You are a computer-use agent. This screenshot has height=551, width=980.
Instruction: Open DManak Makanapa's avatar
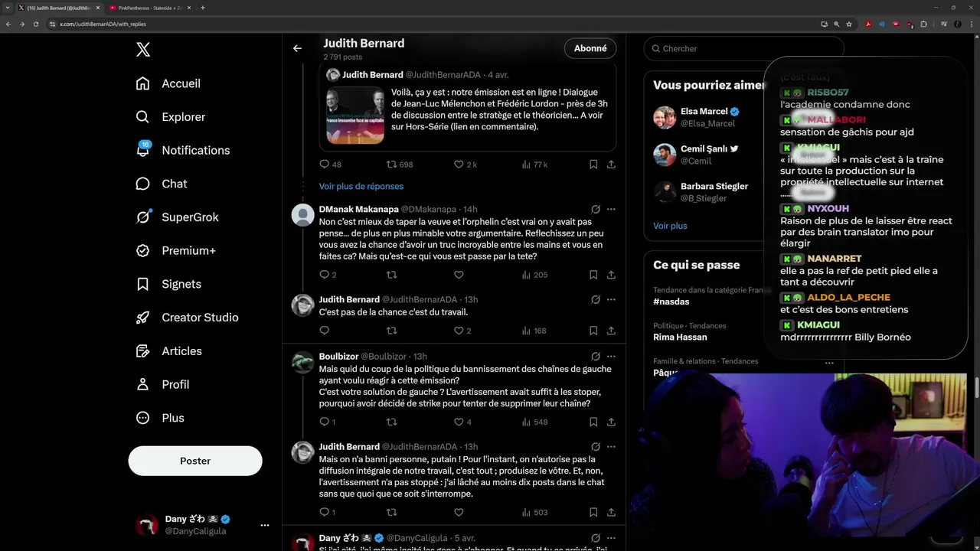click(x=303, y=215)
